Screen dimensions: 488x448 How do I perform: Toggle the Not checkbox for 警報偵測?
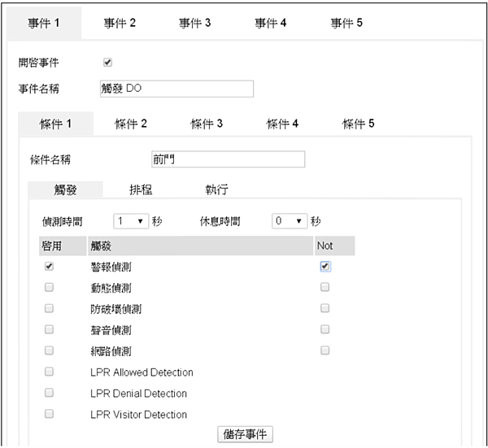click(x=325, y=267)
